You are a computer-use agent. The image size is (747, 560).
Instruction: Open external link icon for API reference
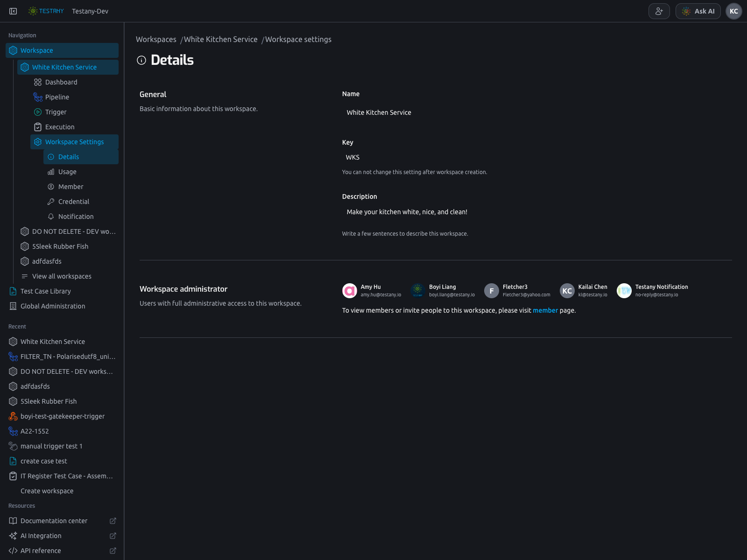pyautogui.click(x=113, y=551)
